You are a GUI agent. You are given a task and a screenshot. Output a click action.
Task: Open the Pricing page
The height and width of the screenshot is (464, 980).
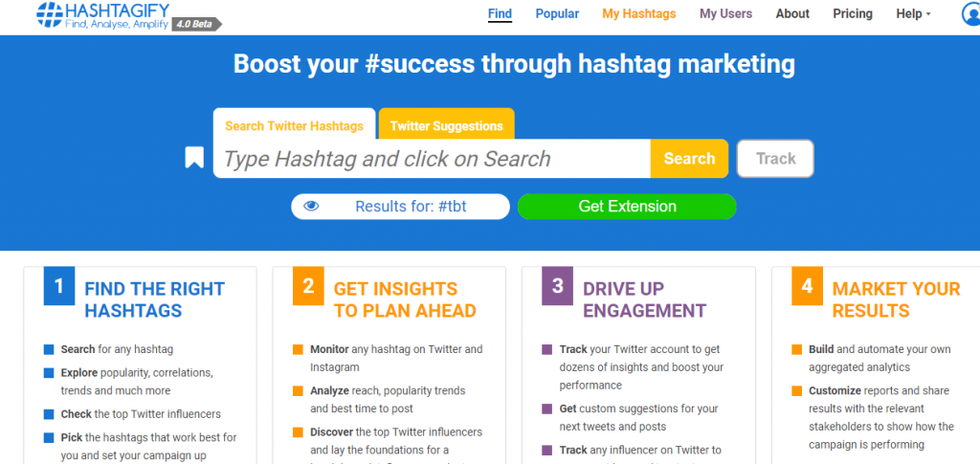pyautogui.click(x=853, y=13)
